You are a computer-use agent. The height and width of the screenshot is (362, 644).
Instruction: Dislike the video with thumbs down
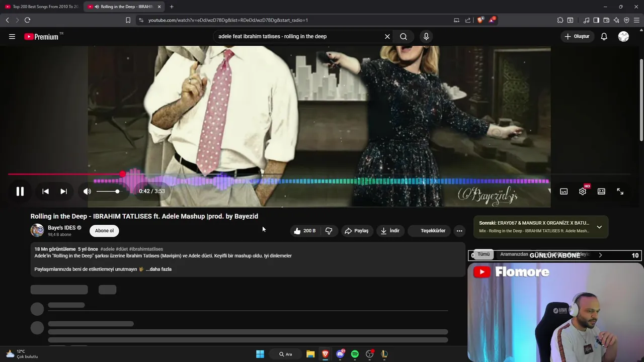[x=329, y=231]
